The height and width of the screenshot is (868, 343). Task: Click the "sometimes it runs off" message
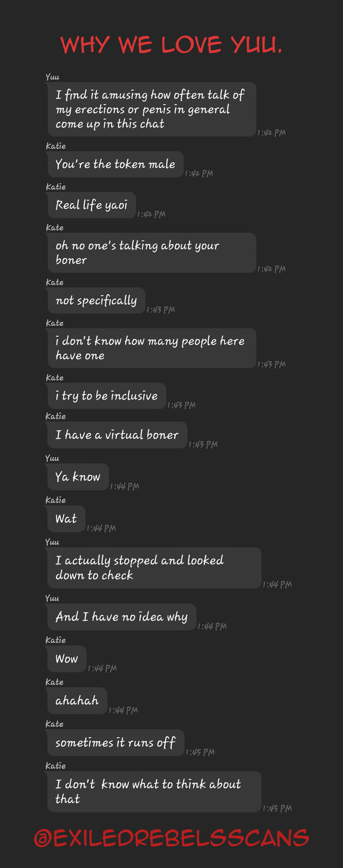point(115,743)
